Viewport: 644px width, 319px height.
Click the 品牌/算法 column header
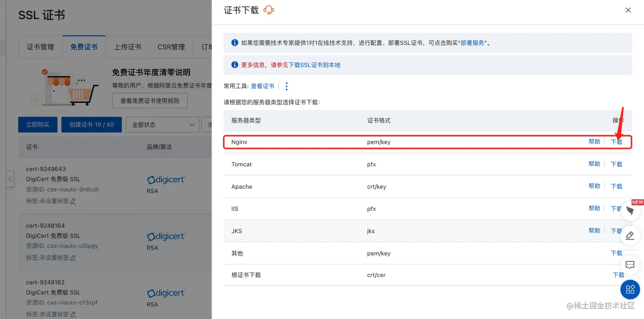click(159, 147)
